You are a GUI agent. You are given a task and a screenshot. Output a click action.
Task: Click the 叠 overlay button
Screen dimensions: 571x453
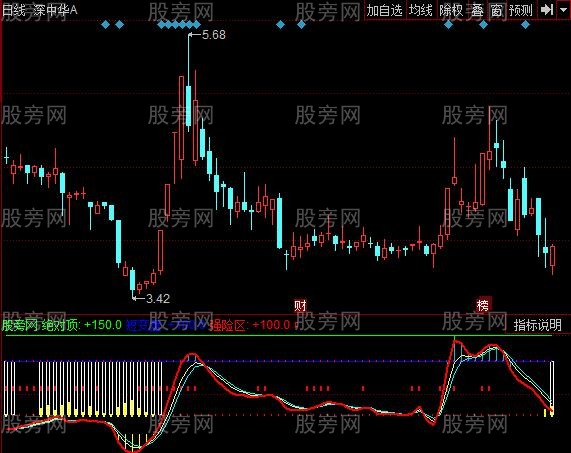[477, 10]
